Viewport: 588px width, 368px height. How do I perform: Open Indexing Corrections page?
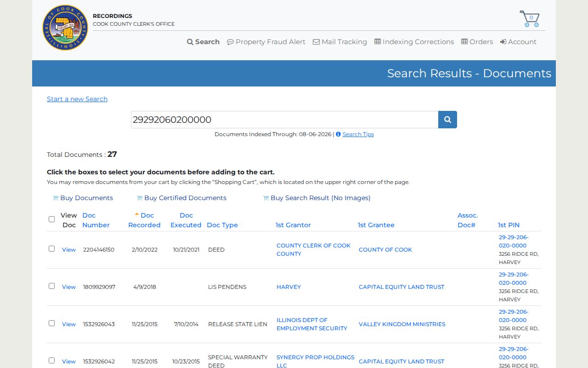coord(414,42)
